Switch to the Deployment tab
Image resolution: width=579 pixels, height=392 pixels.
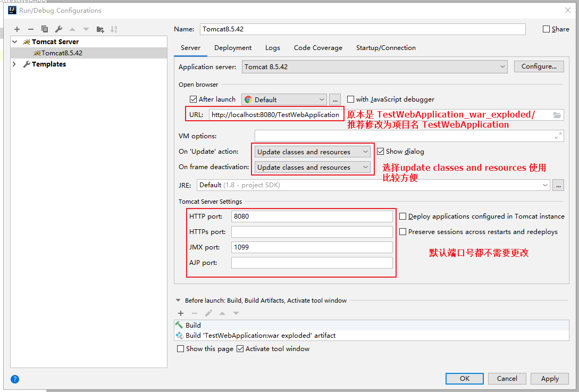(x=233, y=48)
